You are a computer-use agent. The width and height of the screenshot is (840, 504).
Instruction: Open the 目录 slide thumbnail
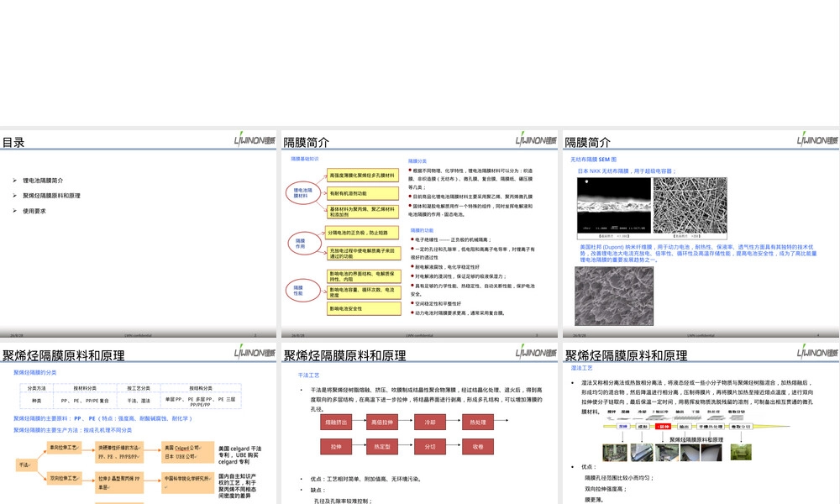(139, 234)
